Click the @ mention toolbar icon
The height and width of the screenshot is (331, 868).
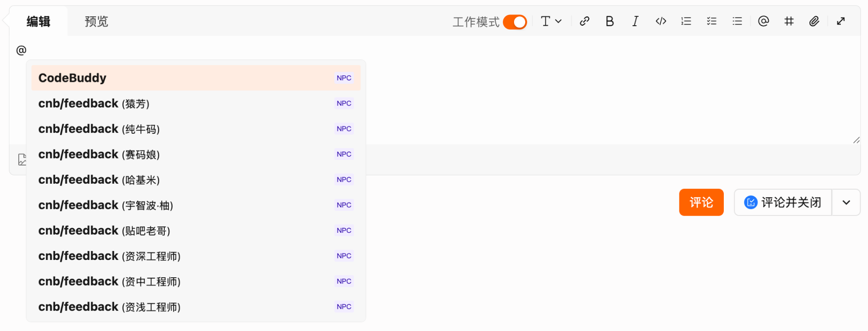coord(763,21)
